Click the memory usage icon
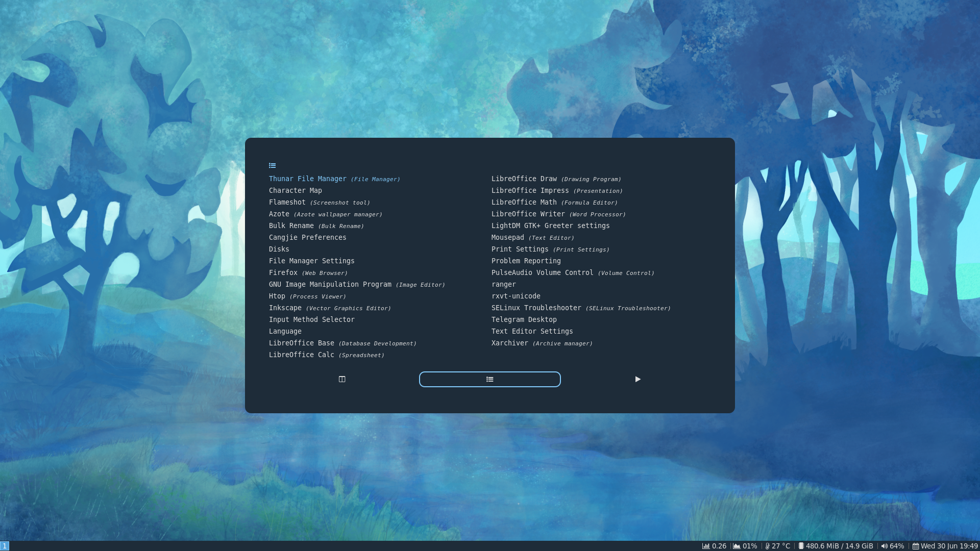The width and height of the screenshot is (980, 551). coord(801,546)
